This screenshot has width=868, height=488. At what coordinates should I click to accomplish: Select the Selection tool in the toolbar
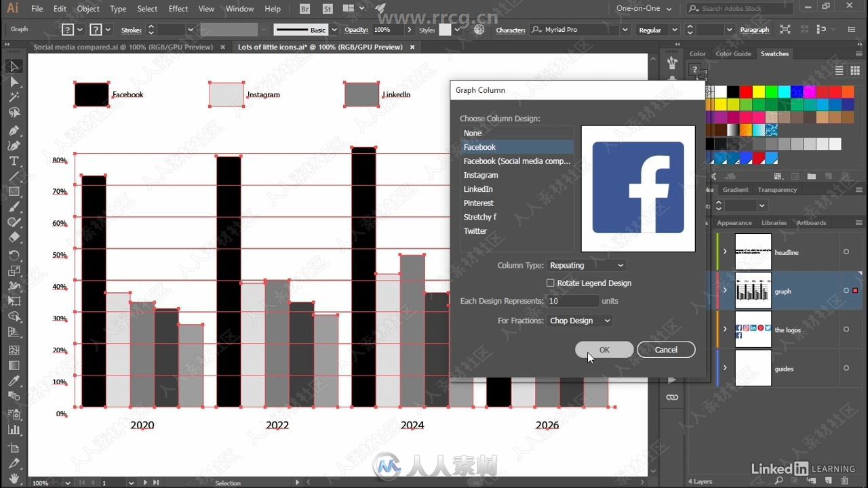[14, 66]
